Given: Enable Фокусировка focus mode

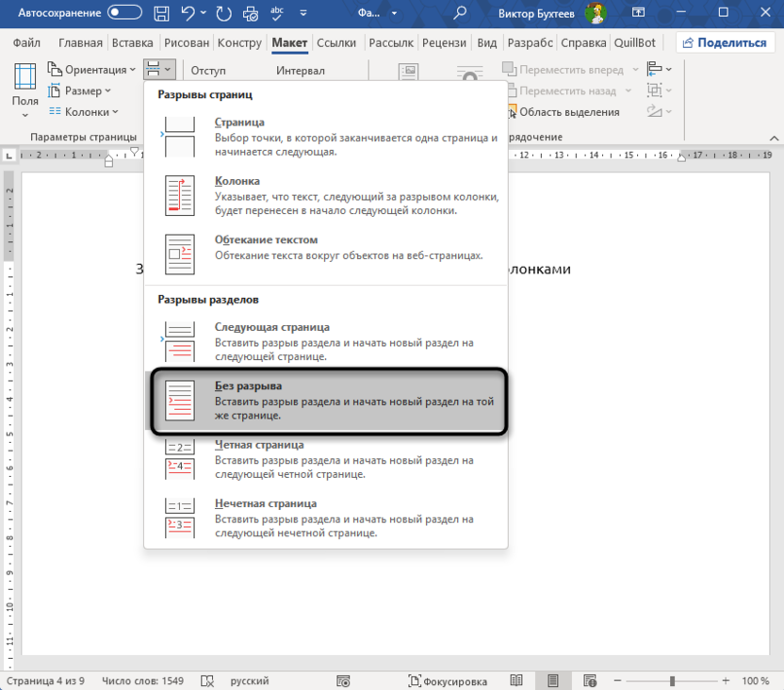Looking at the screenshot, I should point(448,681).
